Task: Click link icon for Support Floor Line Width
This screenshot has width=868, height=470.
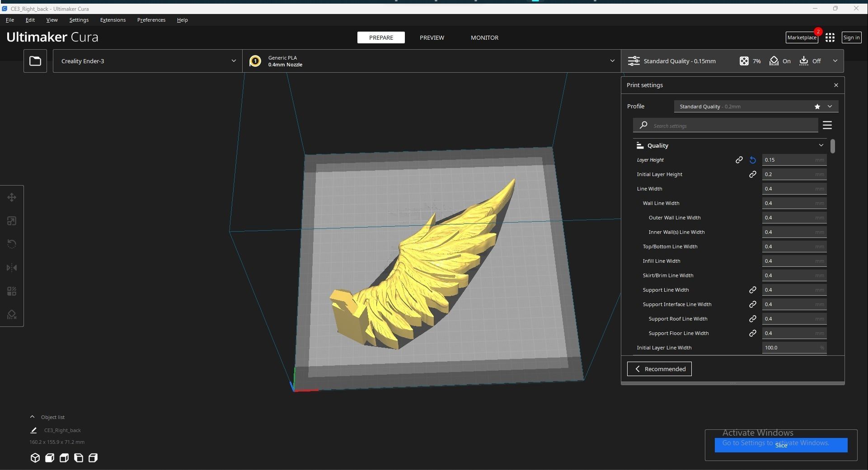Action: tap(753, 333)
